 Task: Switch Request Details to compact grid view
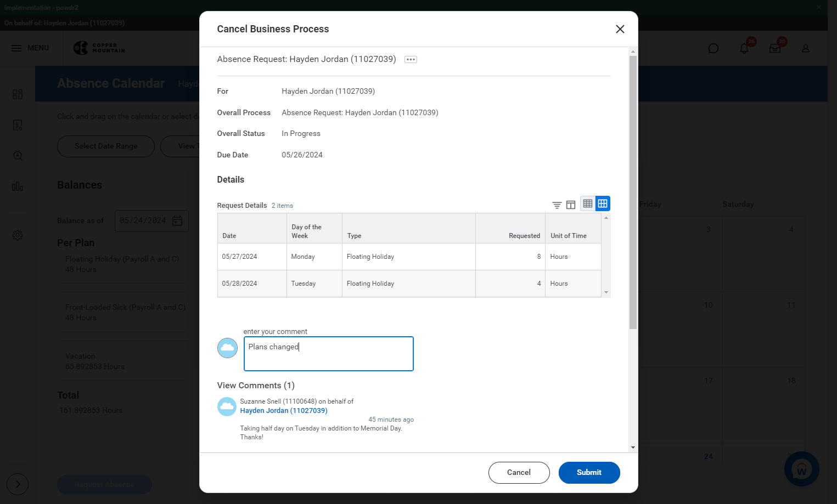588,203
